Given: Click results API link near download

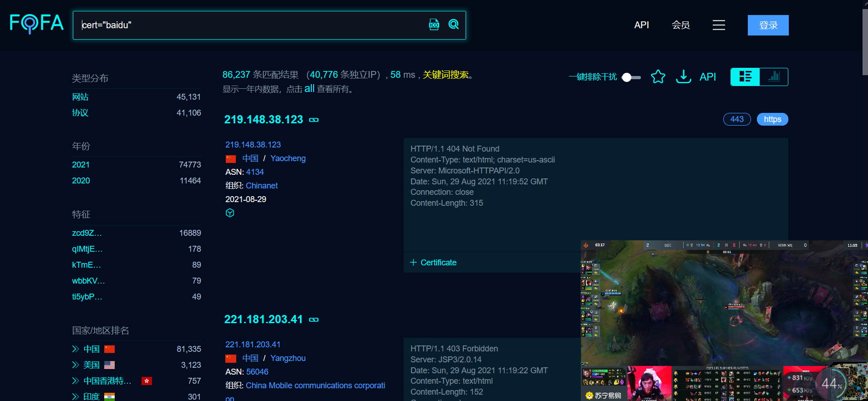Looking at the screenshot, I should pos(708,77).
